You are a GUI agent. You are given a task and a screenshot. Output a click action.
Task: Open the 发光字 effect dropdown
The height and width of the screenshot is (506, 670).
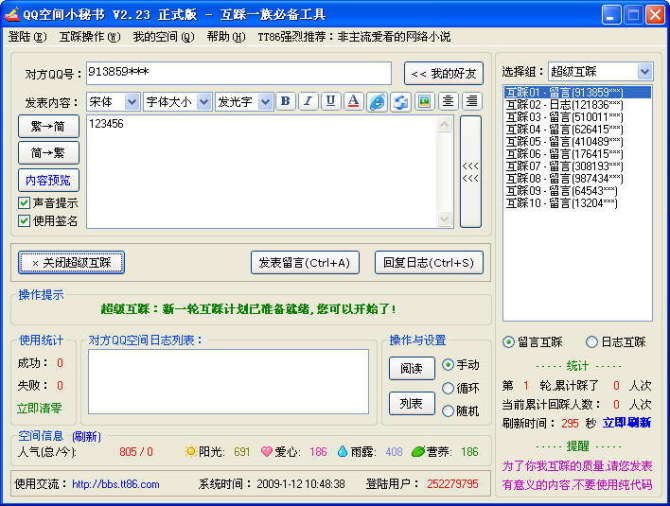click(x=265, y=102)
